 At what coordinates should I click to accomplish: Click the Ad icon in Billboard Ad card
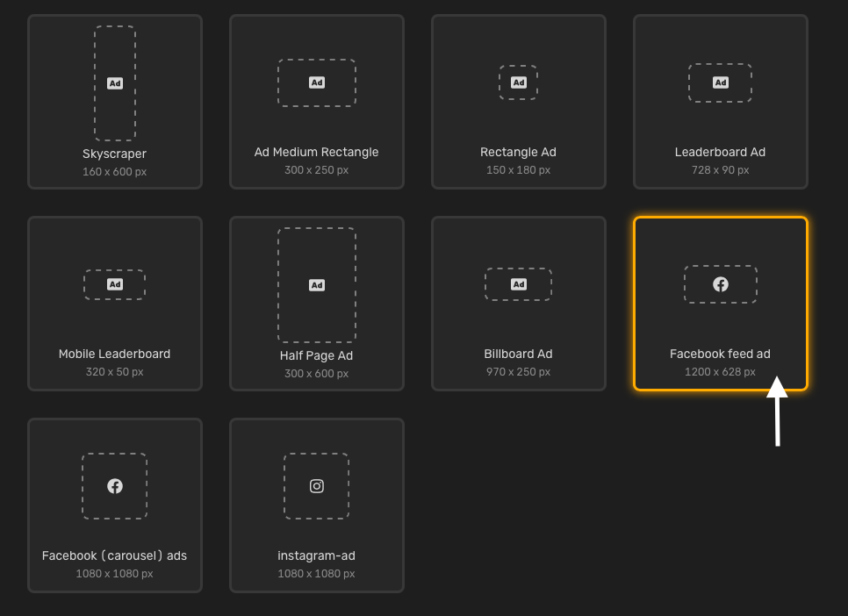pos(519,284)
